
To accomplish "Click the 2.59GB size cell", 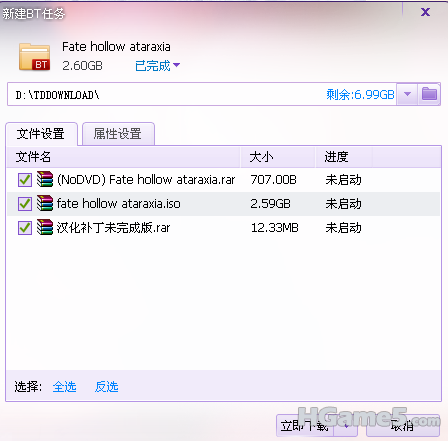I will (x=270, y=204).
